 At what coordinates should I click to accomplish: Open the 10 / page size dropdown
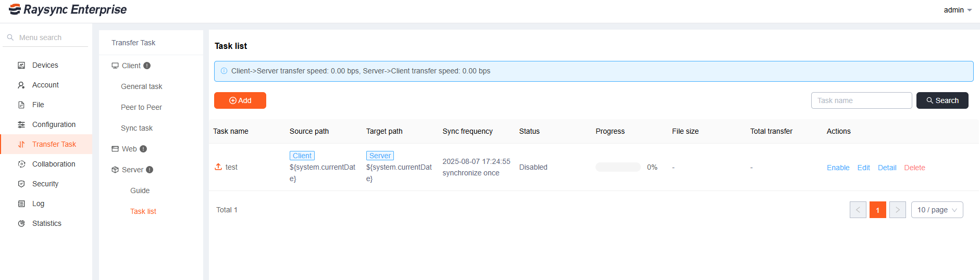pyautogui.click(x=937, y=210)
